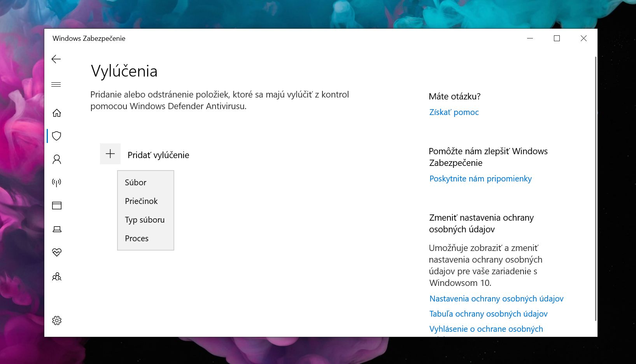This screenshot has width=636, height=364.
Task: Click the vertical scrollbar of the window
Action: (596, 189)
